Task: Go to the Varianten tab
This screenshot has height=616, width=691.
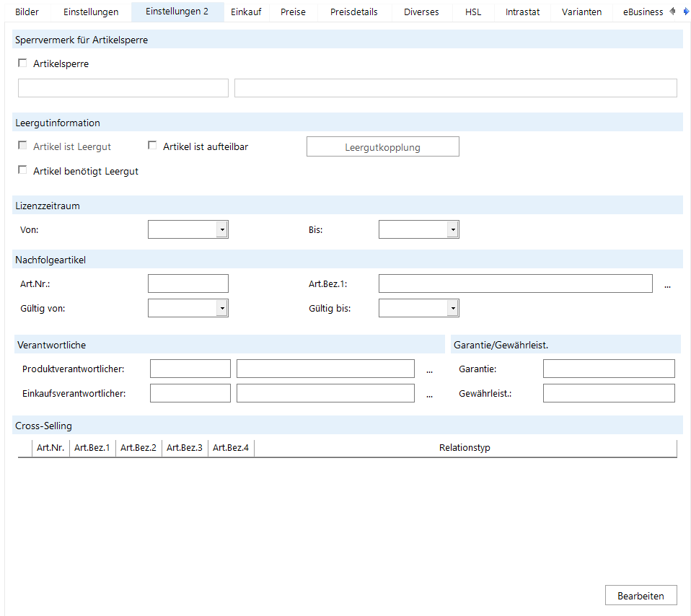Action: pyautogui.click(x=581, y=12)
